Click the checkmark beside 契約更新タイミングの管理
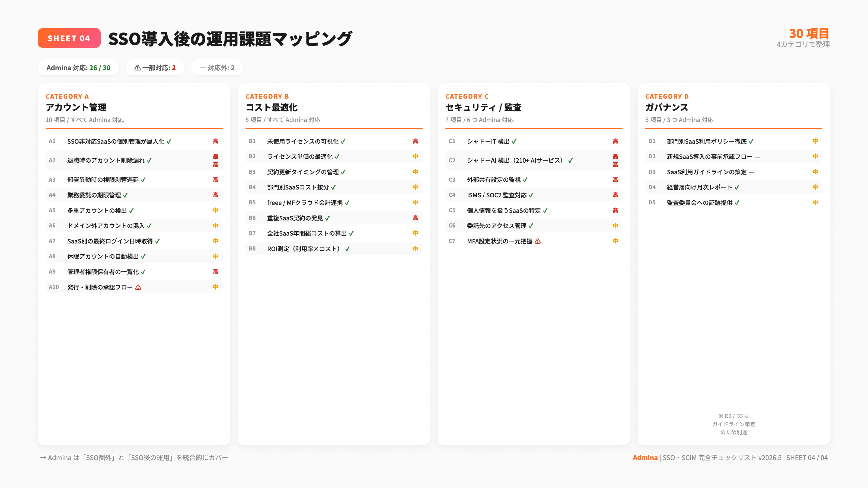Image resolution: width=868 pixels, height=488 pixels. click(343, 172)
